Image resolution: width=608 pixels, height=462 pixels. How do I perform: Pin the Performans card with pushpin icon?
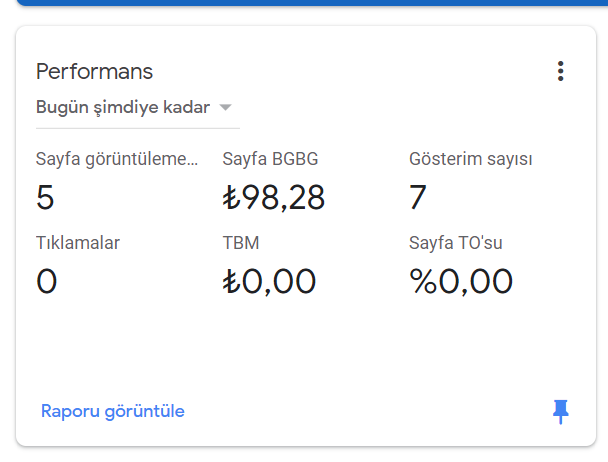[x=560, y=412]
